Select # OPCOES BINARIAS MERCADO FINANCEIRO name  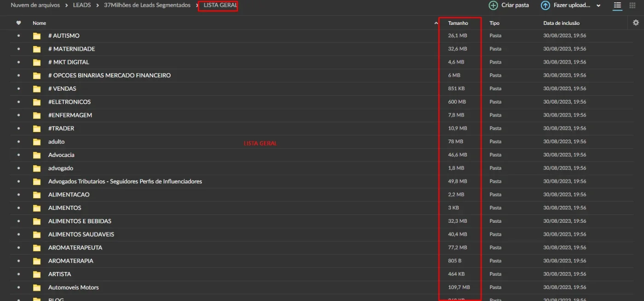pos(109,75)
